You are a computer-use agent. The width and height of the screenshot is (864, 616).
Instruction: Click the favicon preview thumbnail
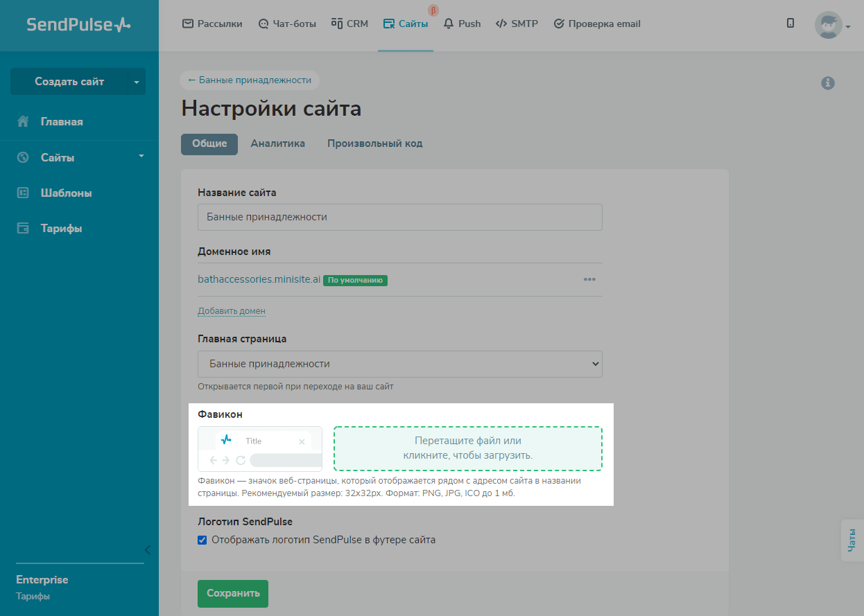point(260,449)
